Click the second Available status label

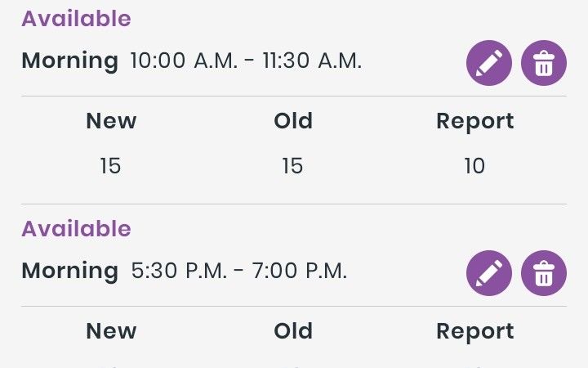(x=76, y=229)
